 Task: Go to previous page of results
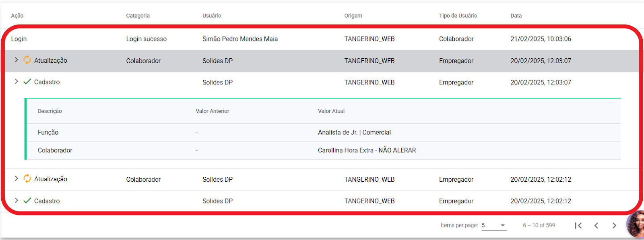click(x=596, y=226)
